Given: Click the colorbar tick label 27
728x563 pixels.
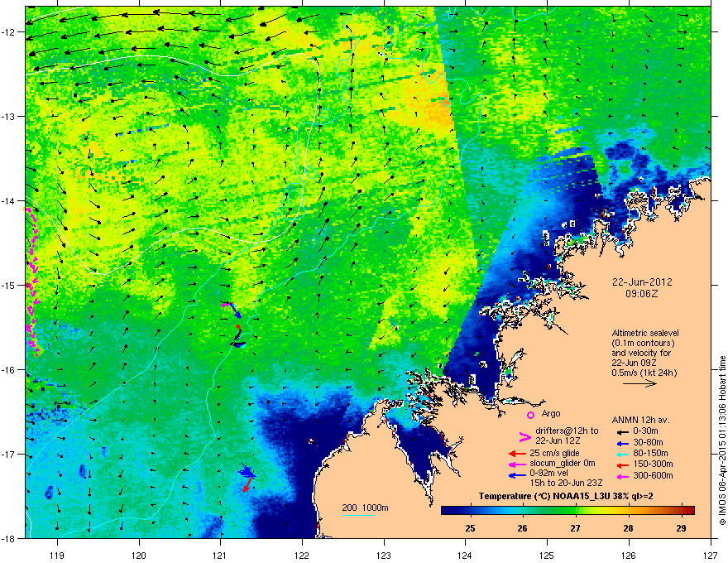Looking at the screenshot, I should (x=576, y=528).
